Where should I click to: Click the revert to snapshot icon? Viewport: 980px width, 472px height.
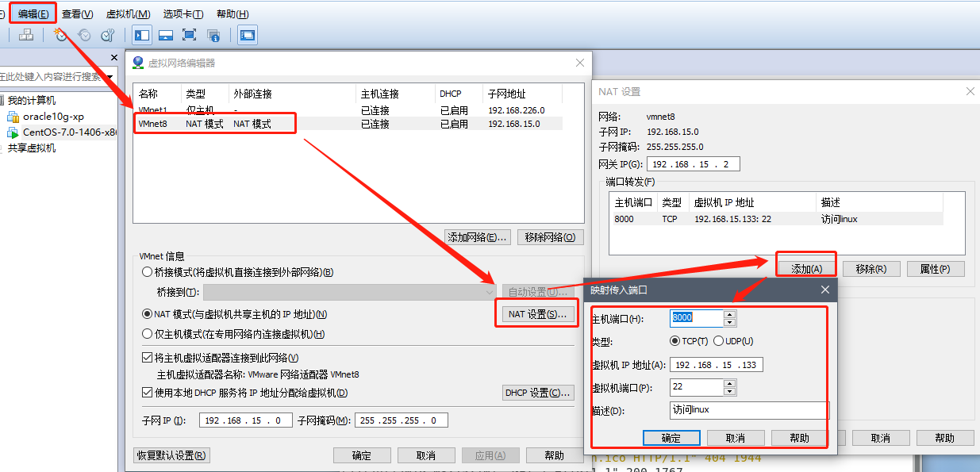coord(84,35)
